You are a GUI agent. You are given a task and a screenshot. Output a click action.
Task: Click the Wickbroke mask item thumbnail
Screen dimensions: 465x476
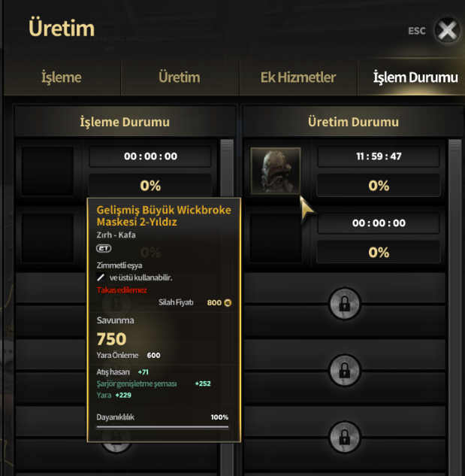tap(276, 171)
